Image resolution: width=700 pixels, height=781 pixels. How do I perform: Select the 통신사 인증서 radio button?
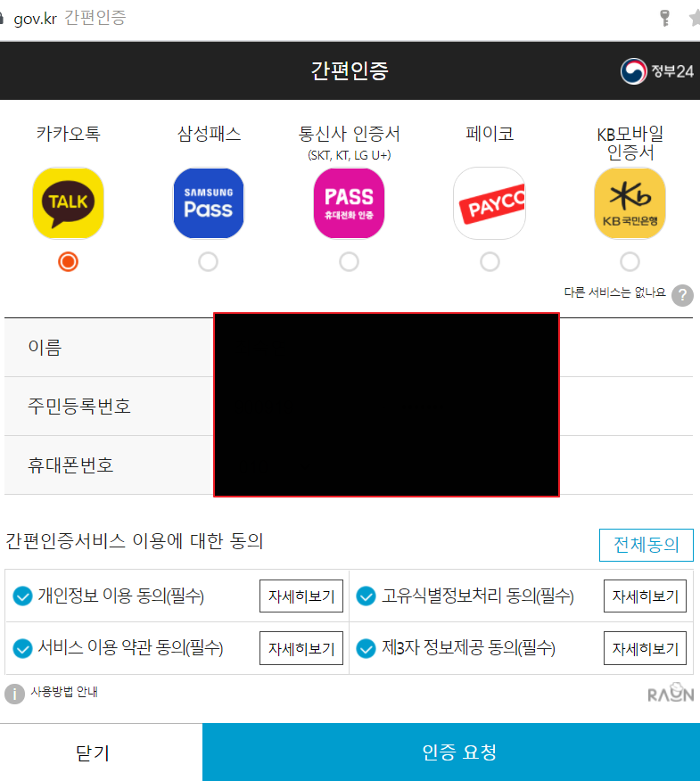tap(349, 261)
